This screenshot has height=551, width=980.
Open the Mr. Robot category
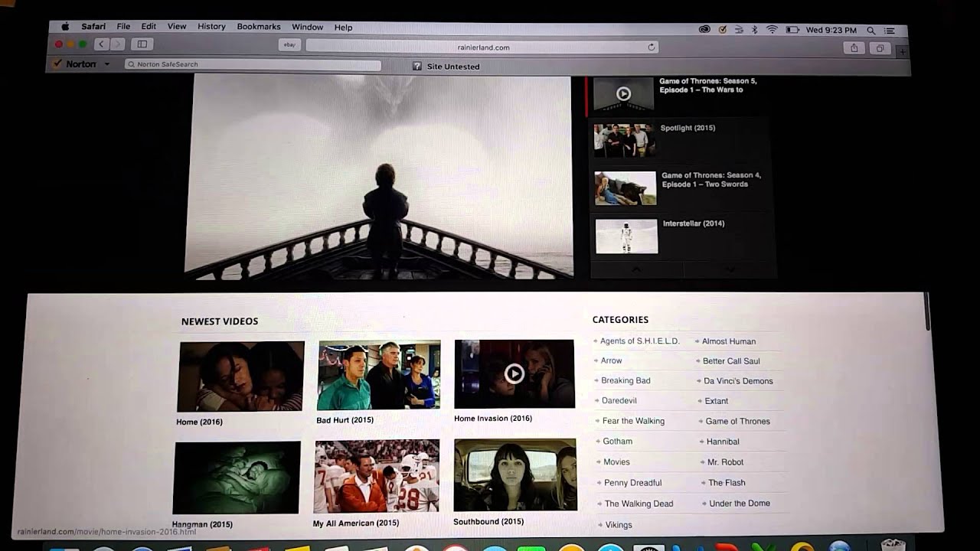[x=725, y=462]
